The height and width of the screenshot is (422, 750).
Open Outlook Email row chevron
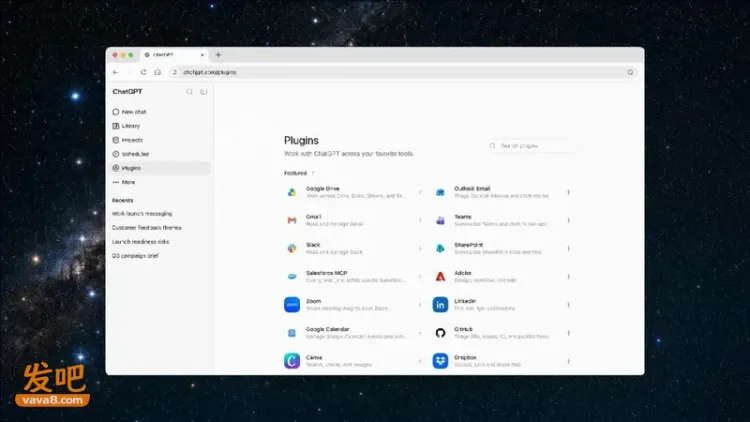[568, 192]
